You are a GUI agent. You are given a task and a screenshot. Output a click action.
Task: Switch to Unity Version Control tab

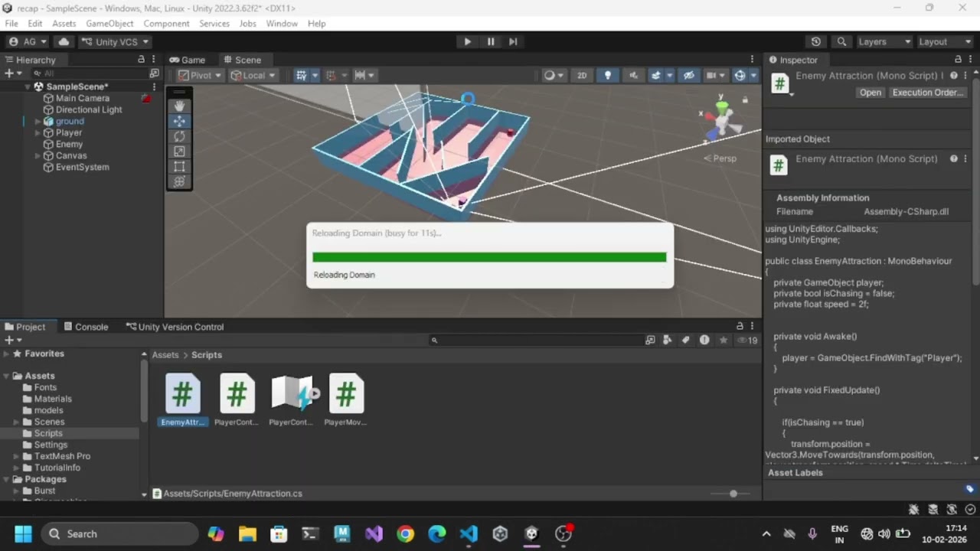click(175, 327)
